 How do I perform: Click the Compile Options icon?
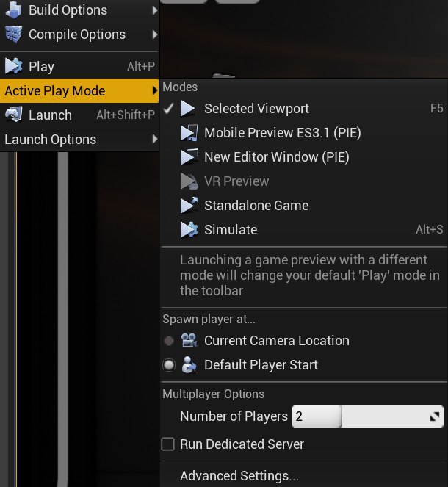[13, 35]
